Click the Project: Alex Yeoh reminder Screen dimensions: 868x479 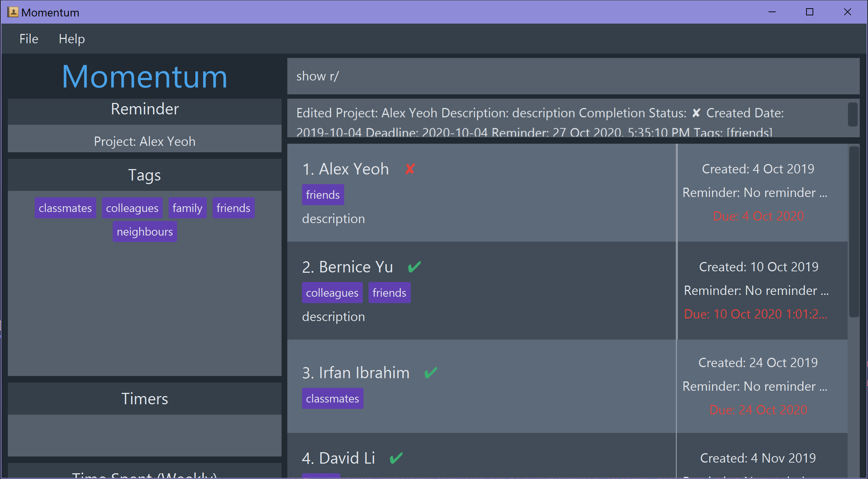(x=145, y=142)
